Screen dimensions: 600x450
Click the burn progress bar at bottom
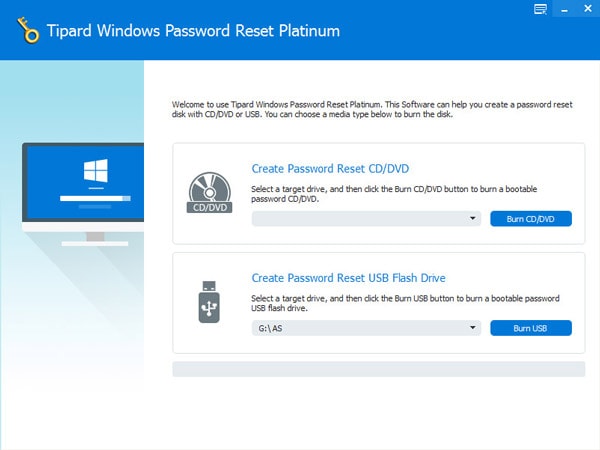[x=378, y=369]
